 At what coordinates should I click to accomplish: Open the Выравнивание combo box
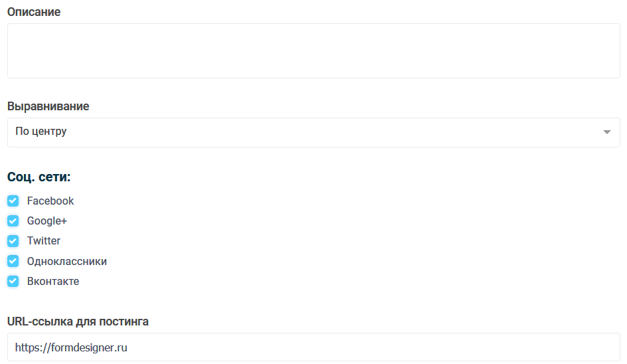pos(313,132)
